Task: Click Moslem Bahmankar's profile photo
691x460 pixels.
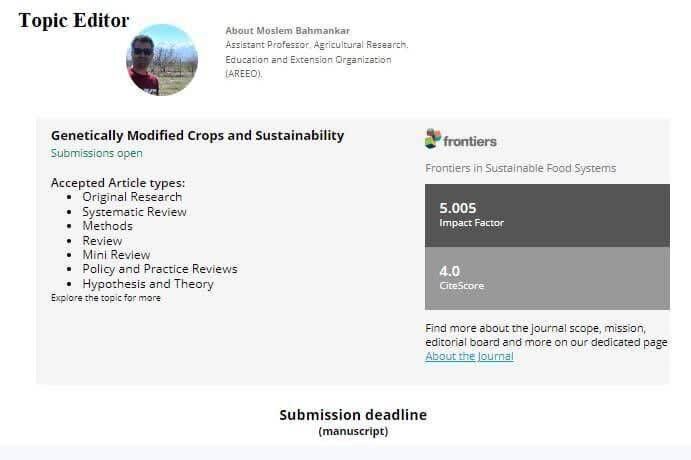Action: [162, 59]
